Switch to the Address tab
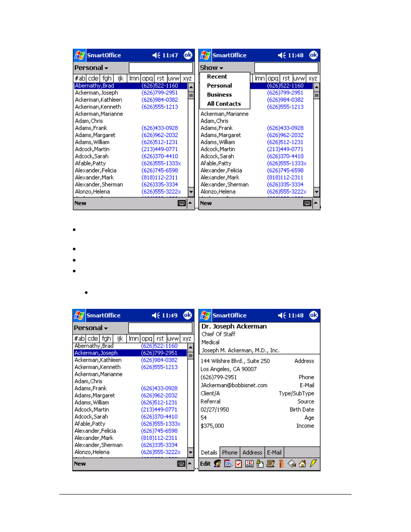This screenshot has width=411, height=532. click(252, 452)
